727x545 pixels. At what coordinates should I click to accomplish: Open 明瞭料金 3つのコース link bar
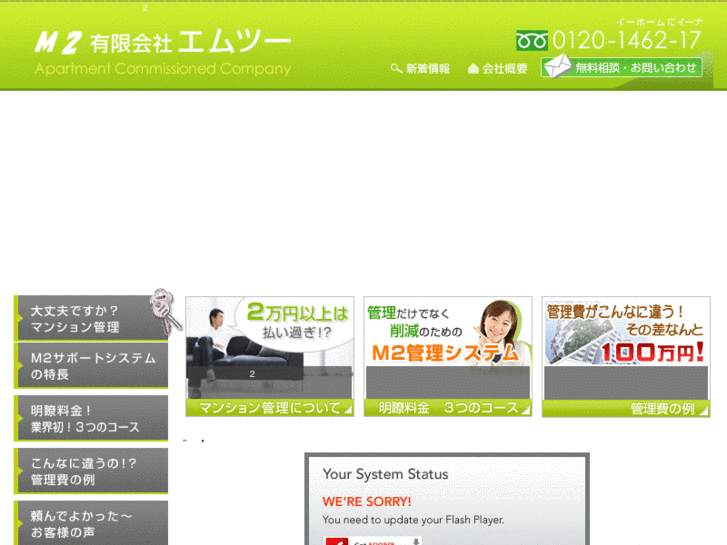coord(448,408)
